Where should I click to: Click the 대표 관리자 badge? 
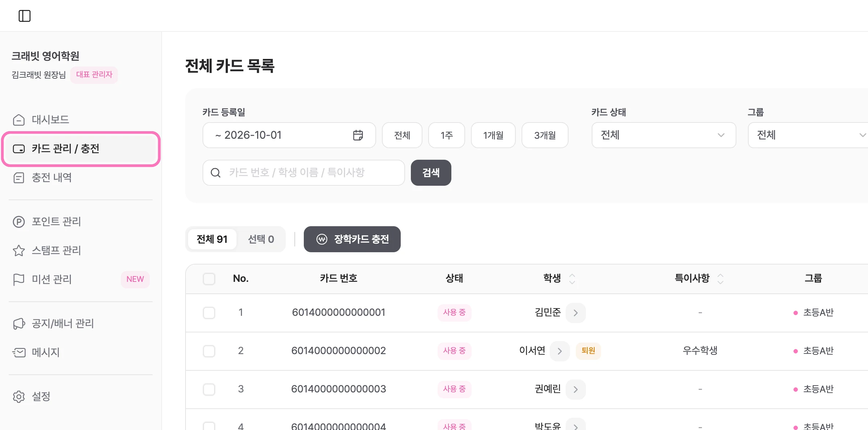(x=94, y=75)
